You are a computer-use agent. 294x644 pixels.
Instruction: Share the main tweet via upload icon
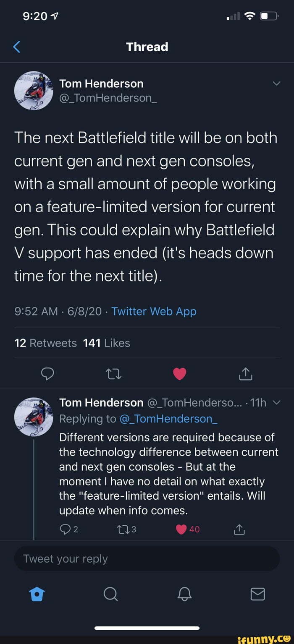[x=246, y=374]
